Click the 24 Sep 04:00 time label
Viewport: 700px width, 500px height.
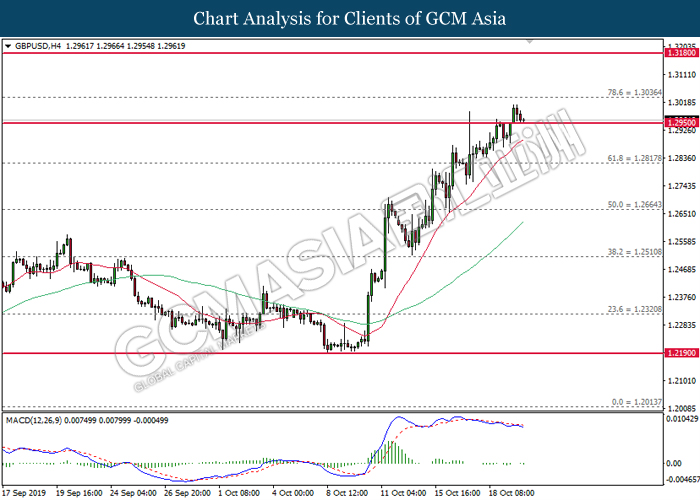click(x=133, y=493)
